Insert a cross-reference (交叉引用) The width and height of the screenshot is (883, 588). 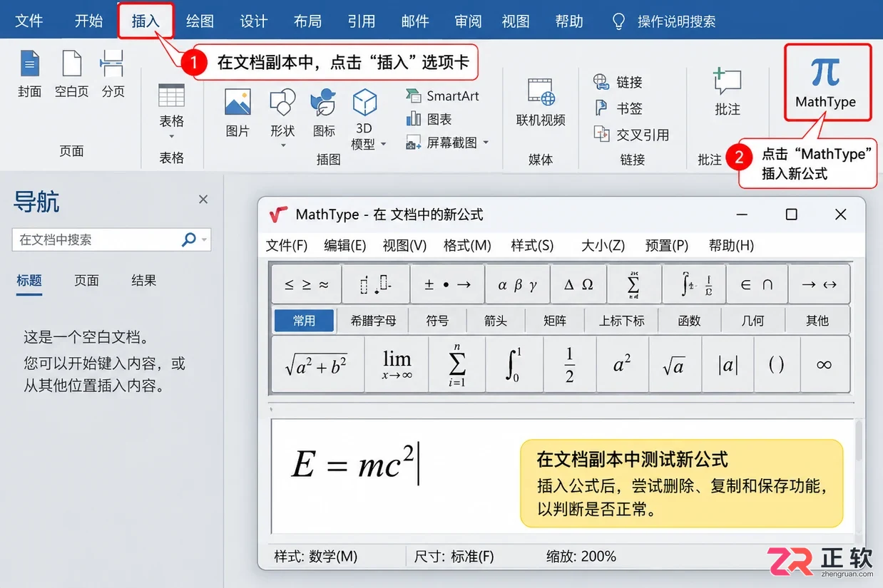(631, 134)
